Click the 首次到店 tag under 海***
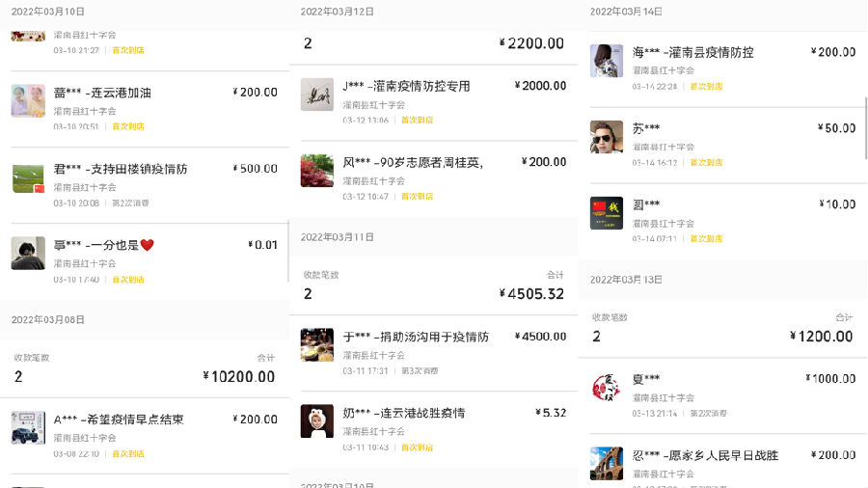 706,86
